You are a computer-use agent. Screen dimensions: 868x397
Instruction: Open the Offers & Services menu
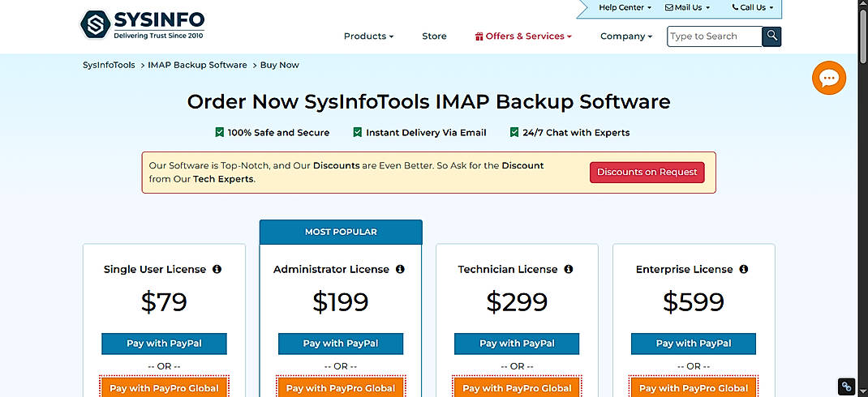523,36
